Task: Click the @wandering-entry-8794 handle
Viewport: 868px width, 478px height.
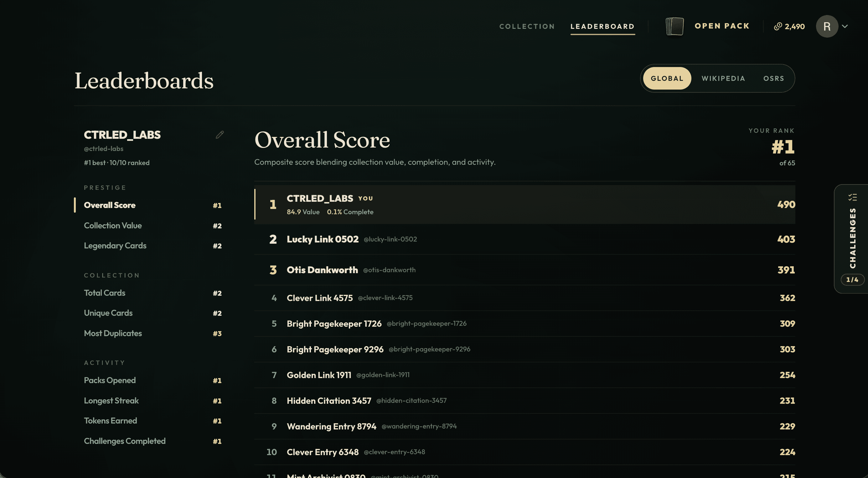Action: (x=419, y=426)
